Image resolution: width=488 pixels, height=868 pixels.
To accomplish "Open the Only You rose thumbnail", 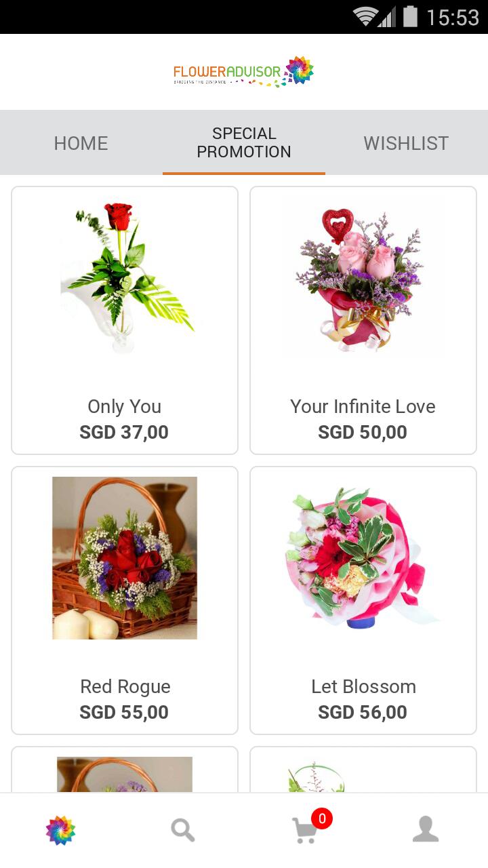I will (125, 278).
